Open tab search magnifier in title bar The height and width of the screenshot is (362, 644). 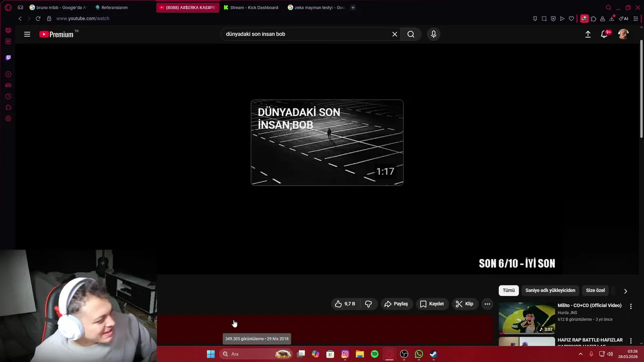pyautogui.click(x=608, y=8)
